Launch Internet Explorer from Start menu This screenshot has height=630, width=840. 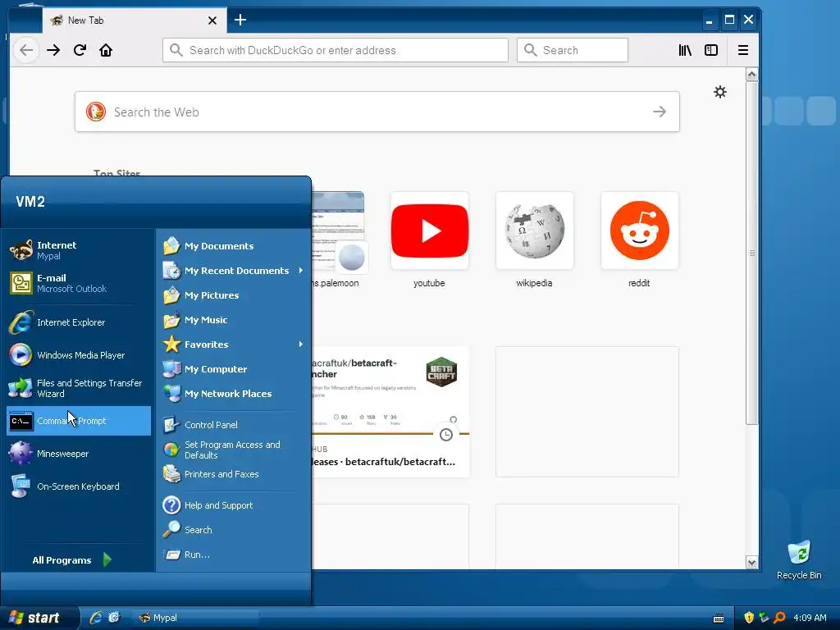click(78, 322)
